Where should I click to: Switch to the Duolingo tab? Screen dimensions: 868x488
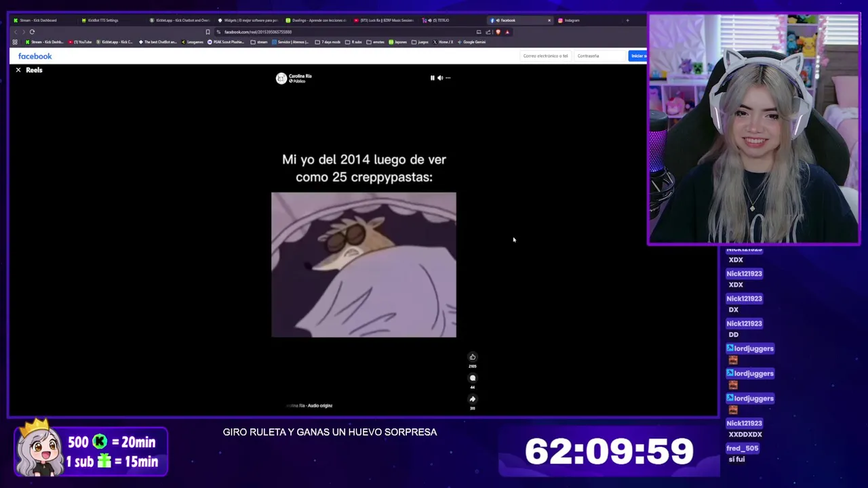[315, 20]
